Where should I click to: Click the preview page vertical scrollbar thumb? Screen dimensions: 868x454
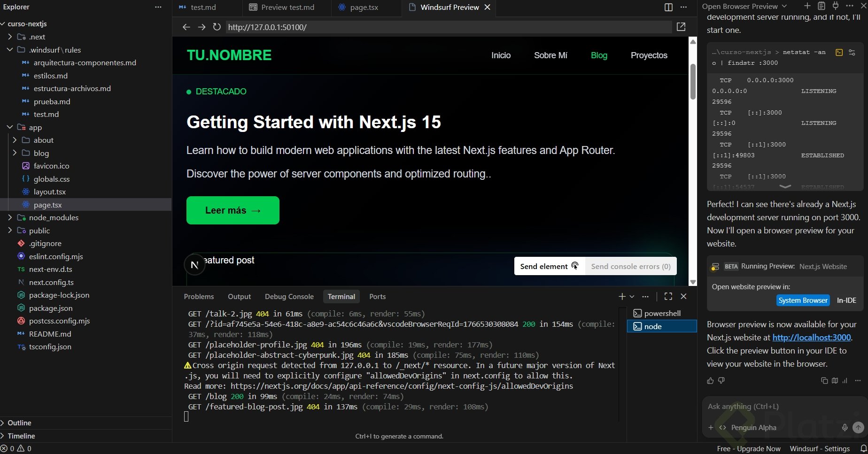tap(693, 81)
